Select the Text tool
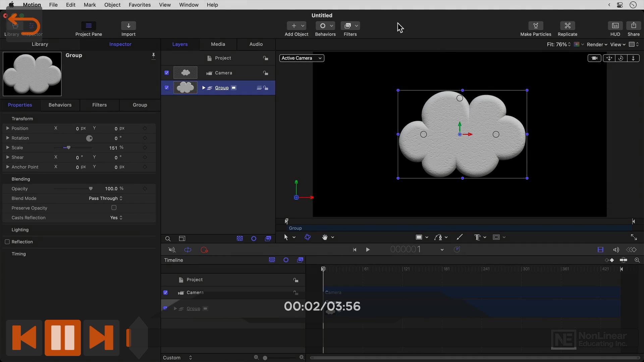This screenshot has width=644, height=362. click(477, 237)
